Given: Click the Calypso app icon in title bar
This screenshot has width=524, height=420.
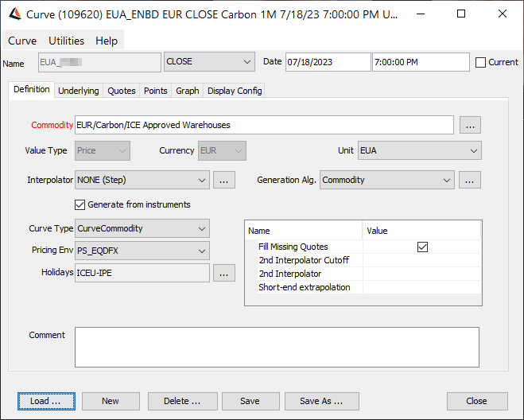Looking at the screenshot, I should point(15,14).
